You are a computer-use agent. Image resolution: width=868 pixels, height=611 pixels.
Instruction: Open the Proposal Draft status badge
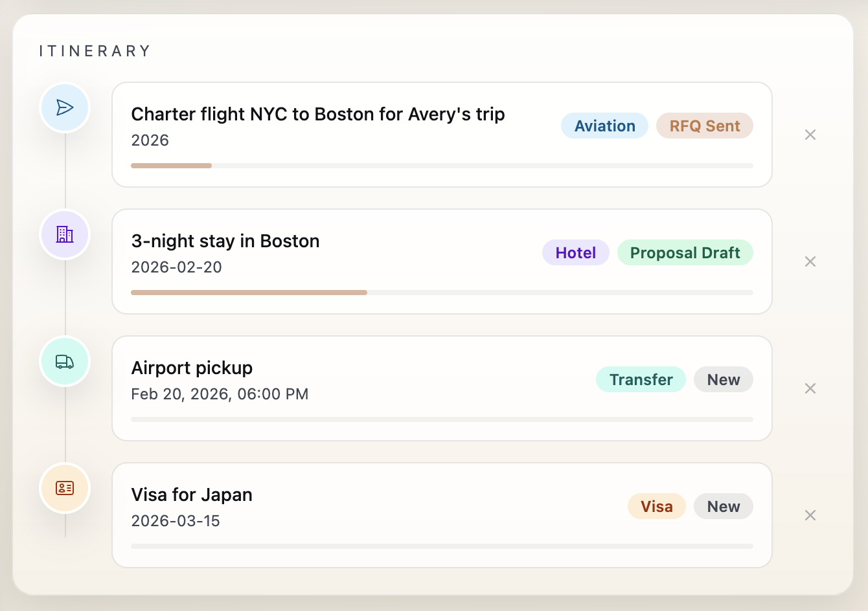coord(685,252)
